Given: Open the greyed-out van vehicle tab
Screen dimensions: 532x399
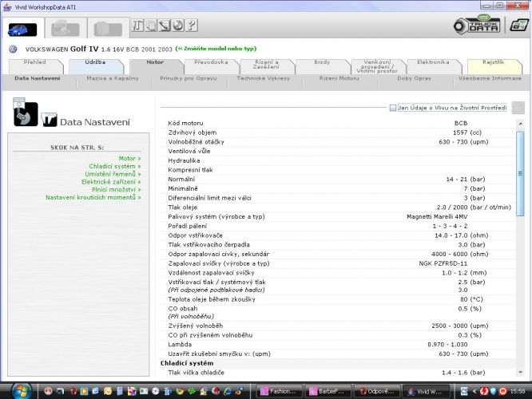Looking at the screenshot, I should click(66, 29).
